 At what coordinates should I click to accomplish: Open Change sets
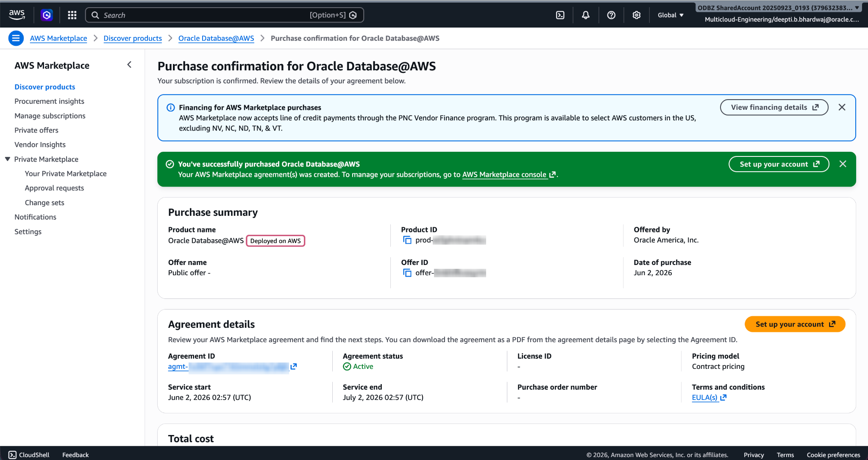tap(45, 203)
